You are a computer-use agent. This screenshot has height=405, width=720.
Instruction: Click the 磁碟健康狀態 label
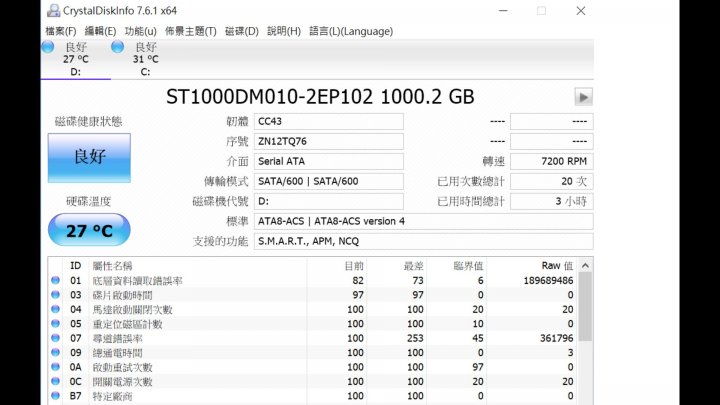coord(89,122)
